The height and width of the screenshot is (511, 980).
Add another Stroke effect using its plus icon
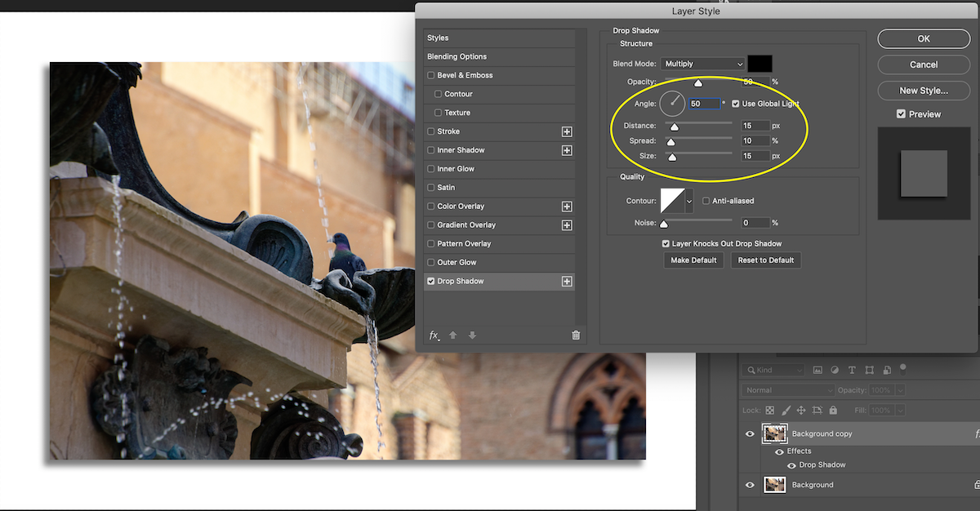click(x=567, y=131)
